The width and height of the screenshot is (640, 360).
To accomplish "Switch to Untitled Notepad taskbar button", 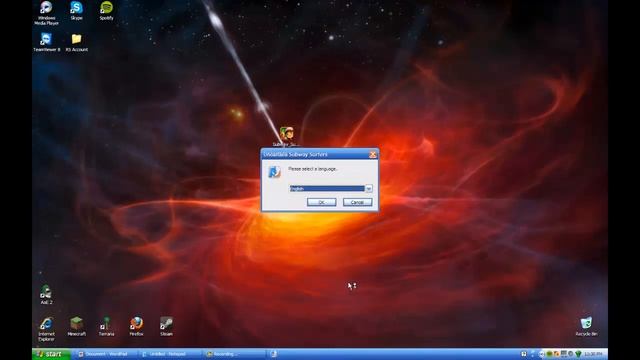I will [169, 354].
